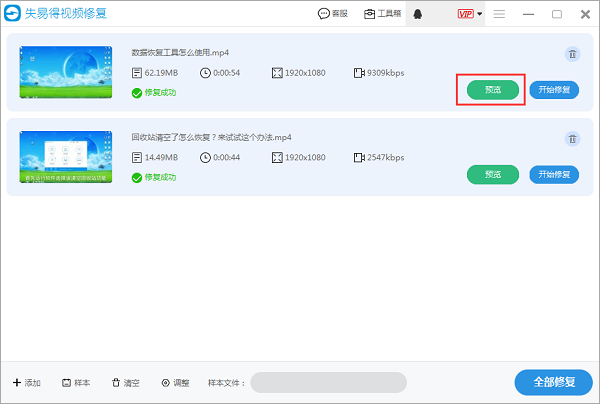600x404 pixels.
Task: Delete the 回收站清空了怎么恢复 video entry
Action: (572, 139)
